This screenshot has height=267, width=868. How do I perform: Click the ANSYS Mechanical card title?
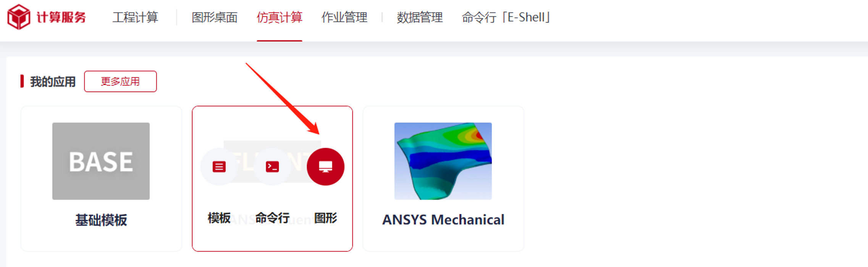(x=443, y=220)
